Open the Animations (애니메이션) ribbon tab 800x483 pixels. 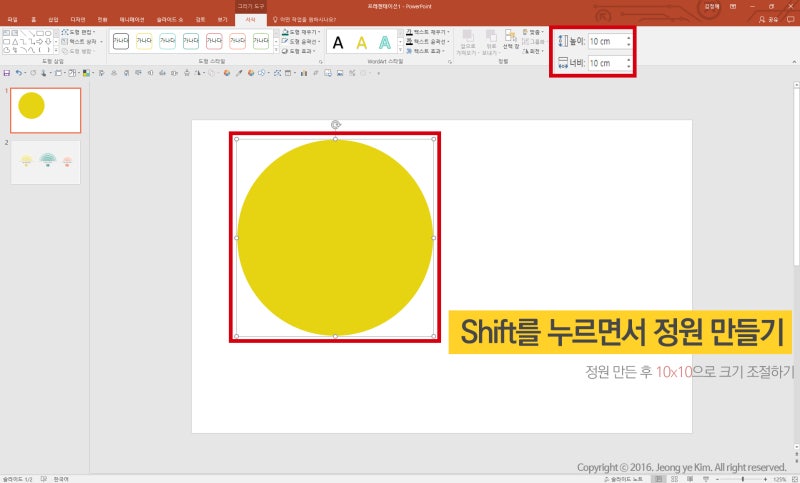point(132,19)
